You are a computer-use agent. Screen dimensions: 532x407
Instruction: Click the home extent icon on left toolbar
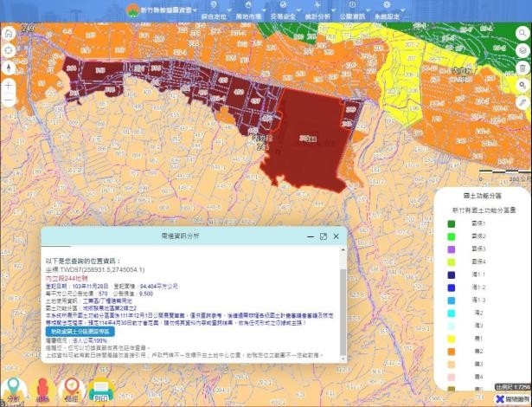pos(8,33)
